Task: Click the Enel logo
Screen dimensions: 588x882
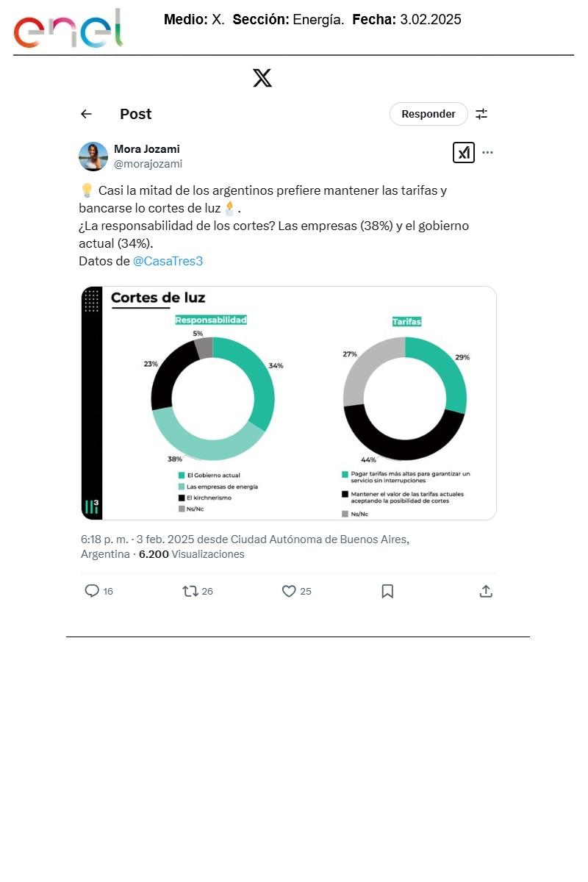Action: click(x=68, y=29)
